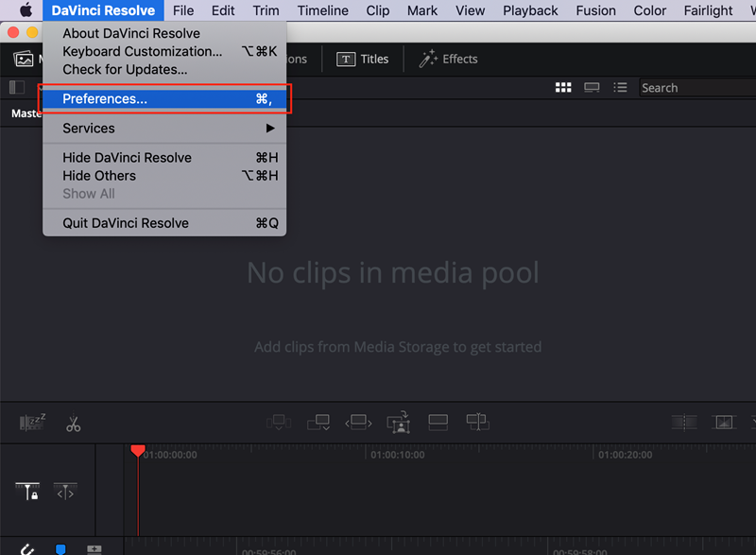This screenshot has width=756, height=555.
Task: Switch media pool to list view
Action: tap(620, 87)
